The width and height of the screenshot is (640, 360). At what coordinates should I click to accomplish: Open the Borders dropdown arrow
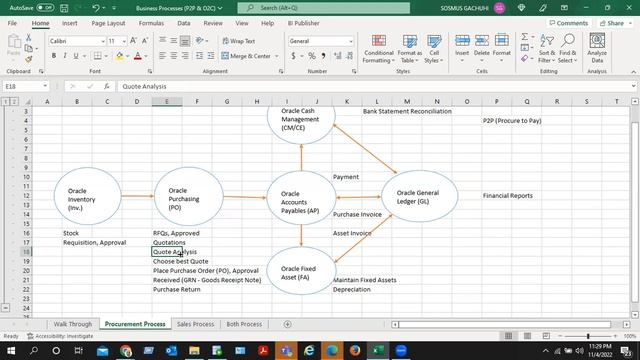coord(106,56)
